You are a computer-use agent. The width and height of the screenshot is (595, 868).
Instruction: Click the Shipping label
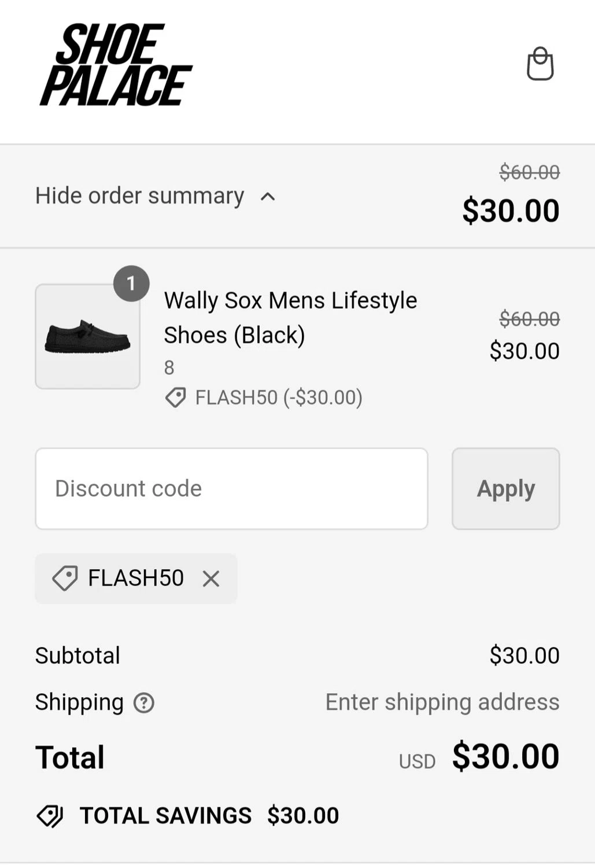(x=79, y=702)
